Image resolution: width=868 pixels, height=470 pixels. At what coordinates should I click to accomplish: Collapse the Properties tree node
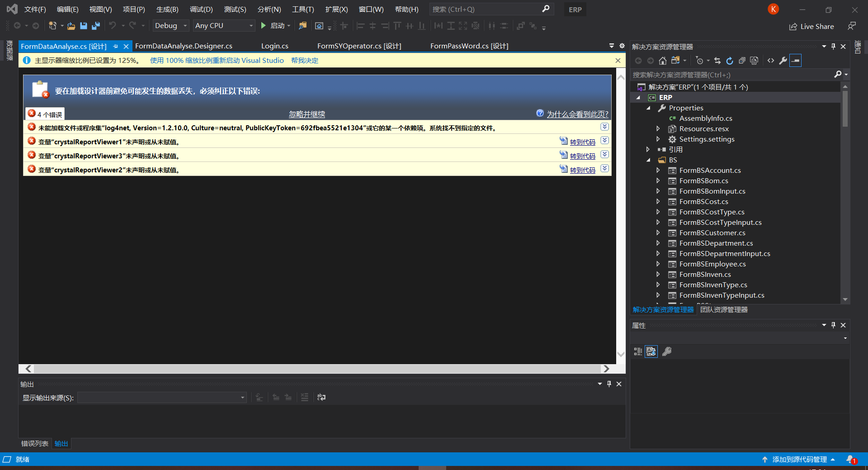click(x=648, y=108)
